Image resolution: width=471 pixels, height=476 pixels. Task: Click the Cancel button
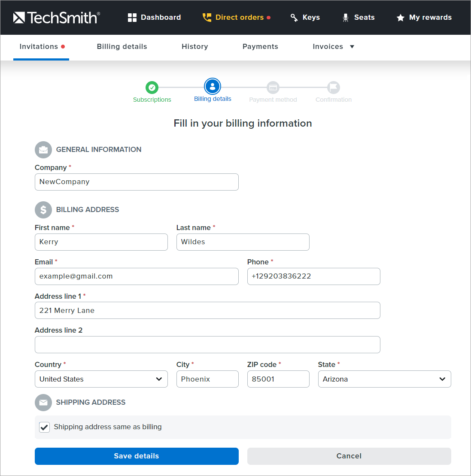[x=349, y=456]
